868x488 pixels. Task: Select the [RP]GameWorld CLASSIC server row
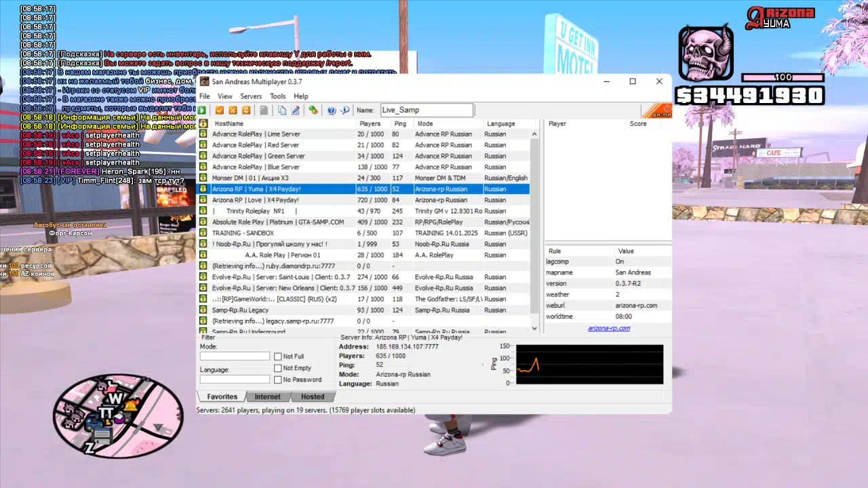pos(363,299)
